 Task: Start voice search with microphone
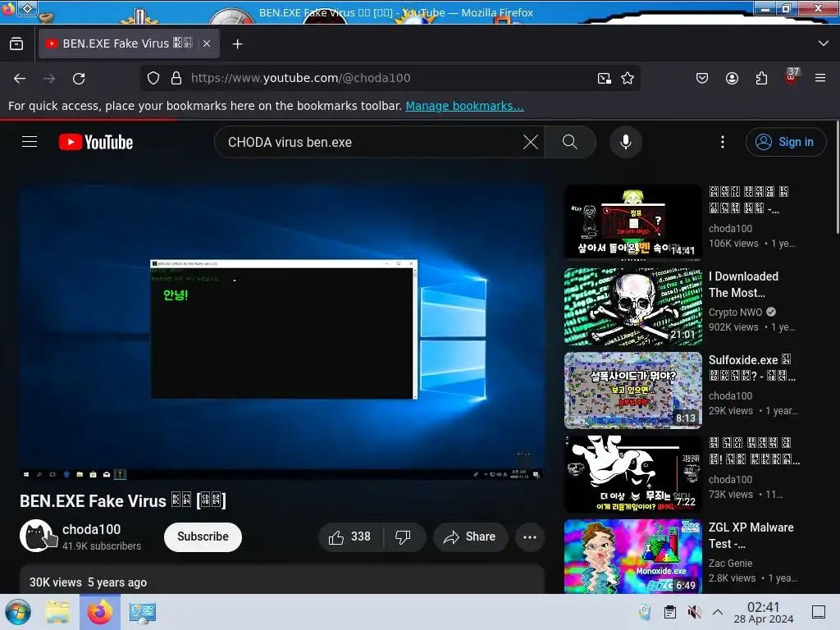point(625,143)
